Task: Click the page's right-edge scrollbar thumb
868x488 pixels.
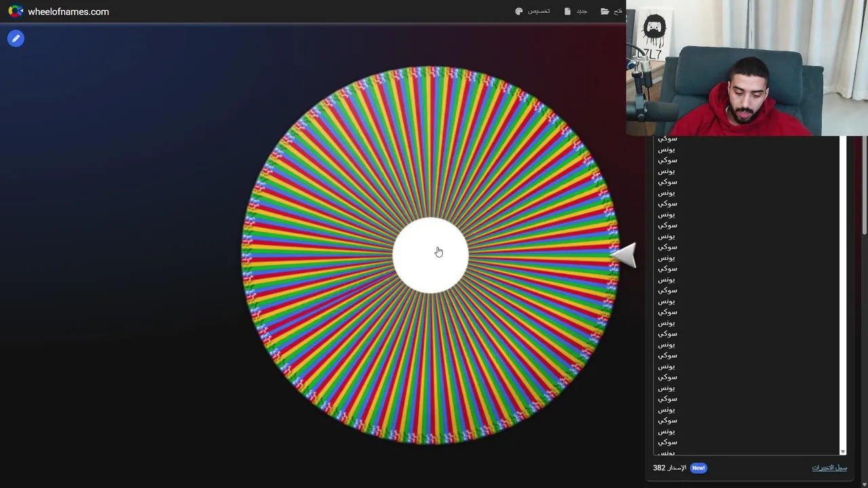Action: tap(865, 185)
